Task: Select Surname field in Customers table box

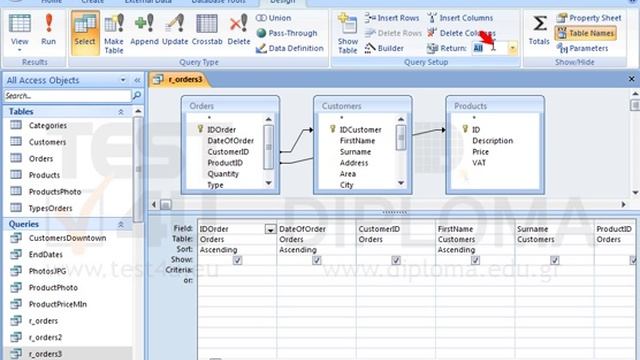Action: 356,152
